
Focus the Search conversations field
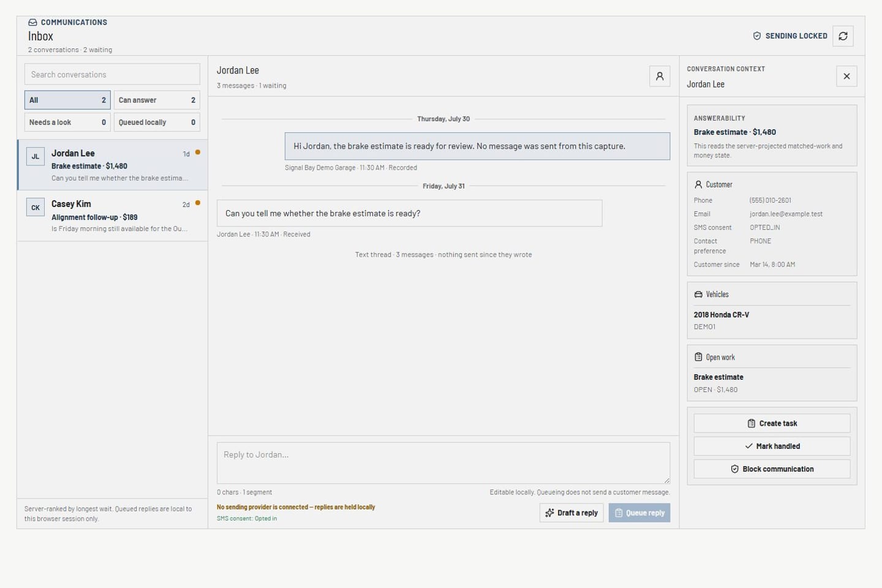[112, 74]
